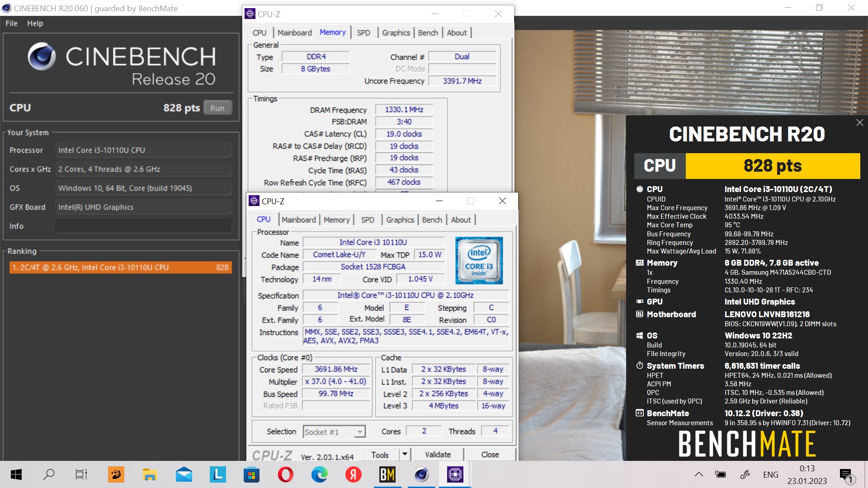Close the BenchMate result overlay
The width and height of the screenshot is (868, 488).
(859, 122)
